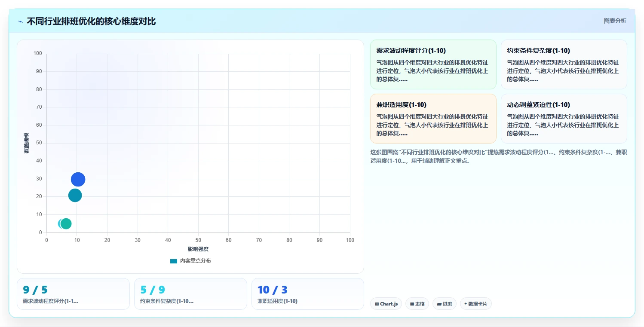Image resolution: width=644 pixels, height=327 pixels.
Task: Open the 兼职适用度(1-10) orange card
Action: click(433, 119)
